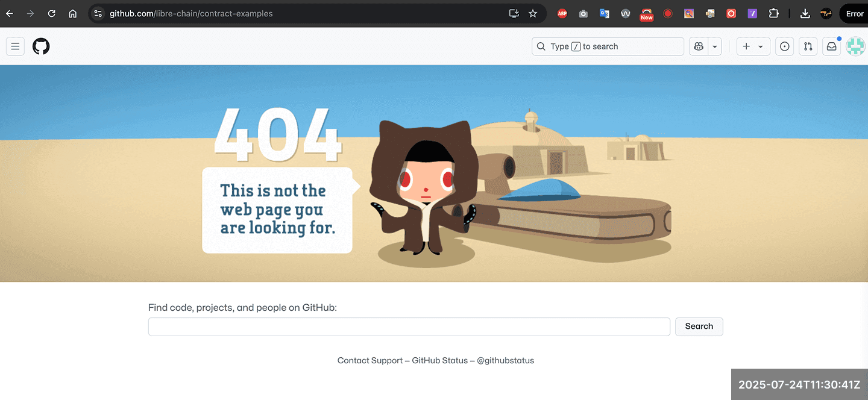Click the AdBlock Plus extension icon
868x400 pixels.
562,13
